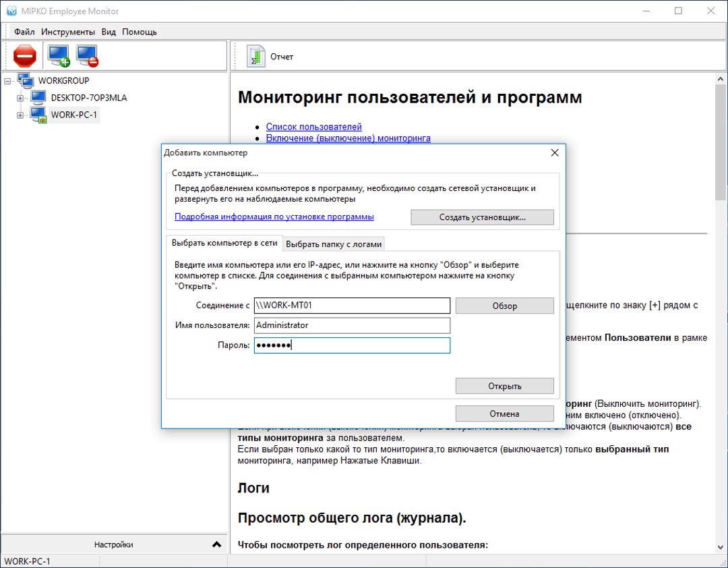Image resolution: width=728 pixels, height=568 pixels.
Task: Expand the DESKTOP-7OP3MLA tree node
Action: (20, 98)
